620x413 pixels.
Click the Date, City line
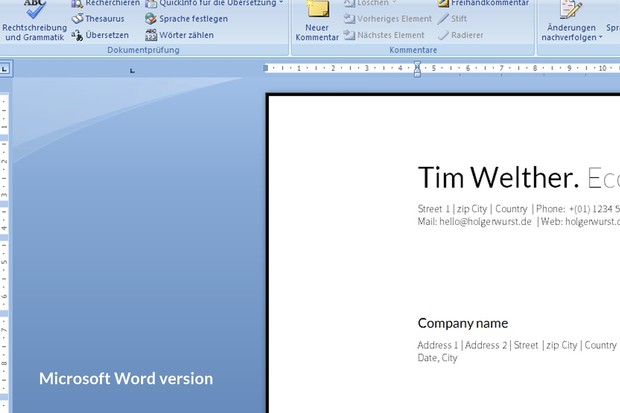coord(437,358)
